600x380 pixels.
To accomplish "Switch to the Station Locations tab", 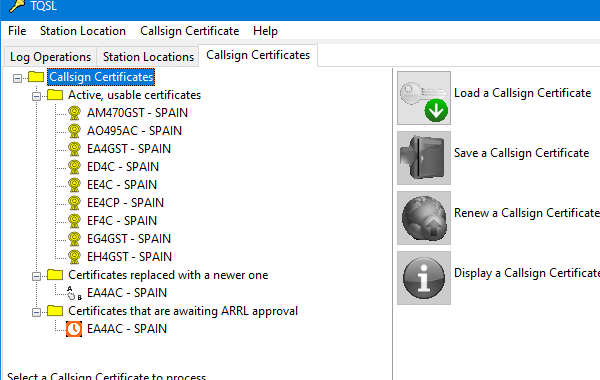I will (x=148, y=57).
